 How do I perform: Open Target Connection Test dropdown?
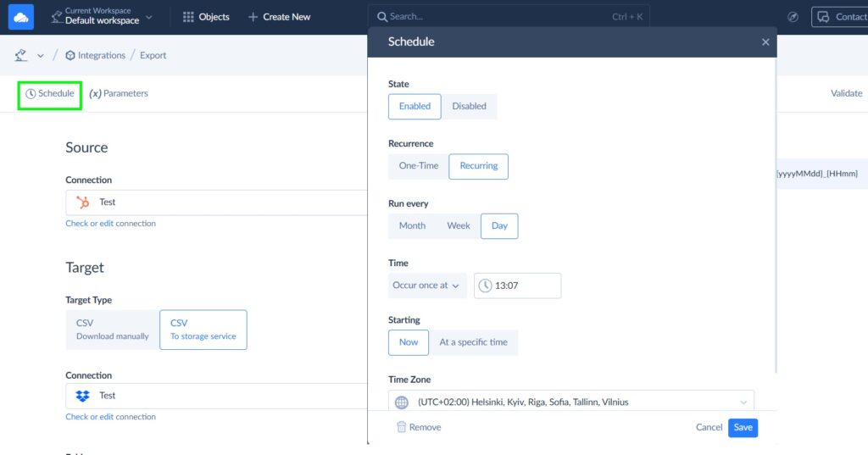[x=216, y=396]
